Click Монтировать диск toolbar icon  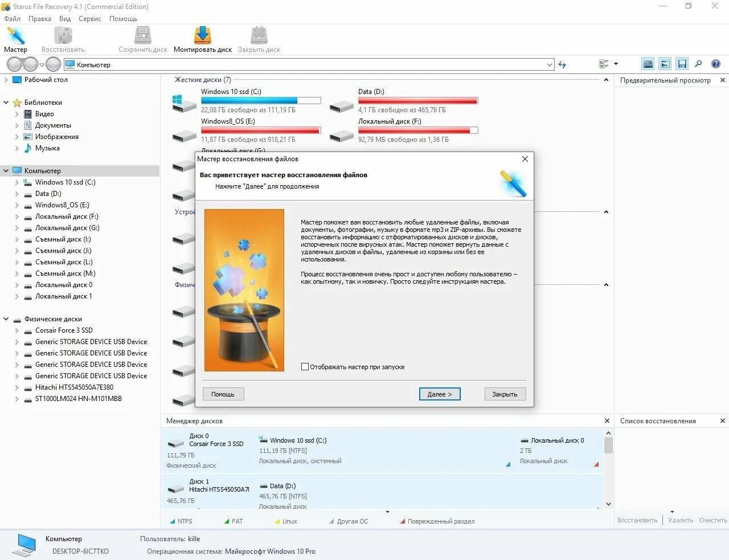point(203,40)
